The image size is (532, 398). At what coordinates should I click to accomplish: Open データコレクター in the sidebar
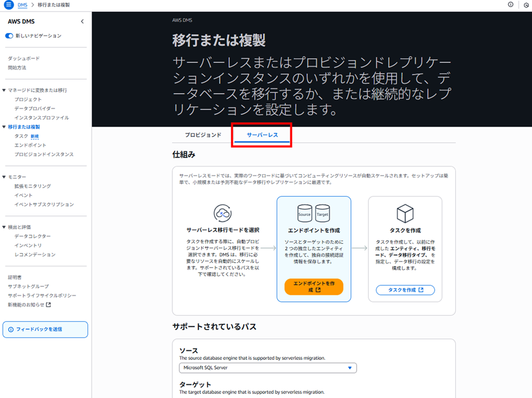pos(33,236)
